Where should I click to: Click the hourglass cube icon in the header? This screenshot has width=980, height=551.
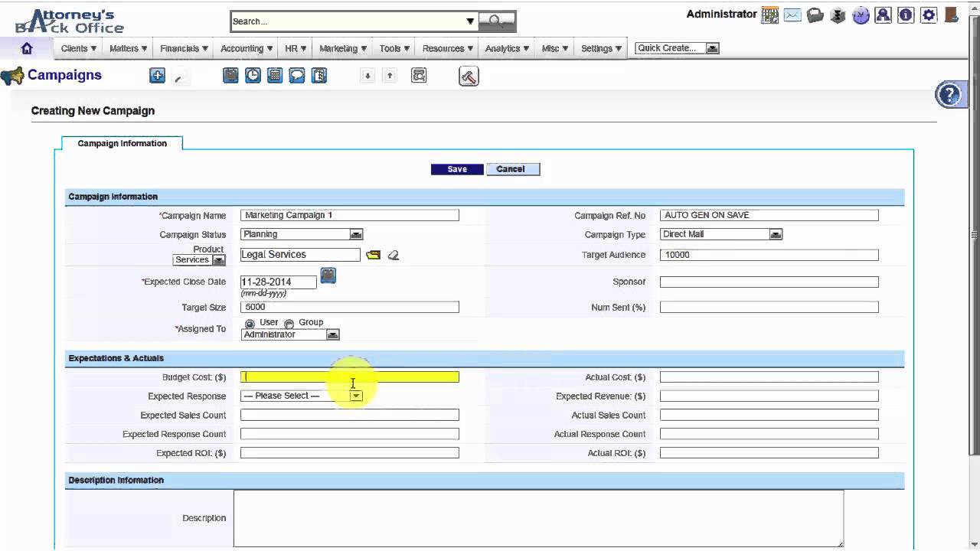pyautogui.click(x=838, y=15)
